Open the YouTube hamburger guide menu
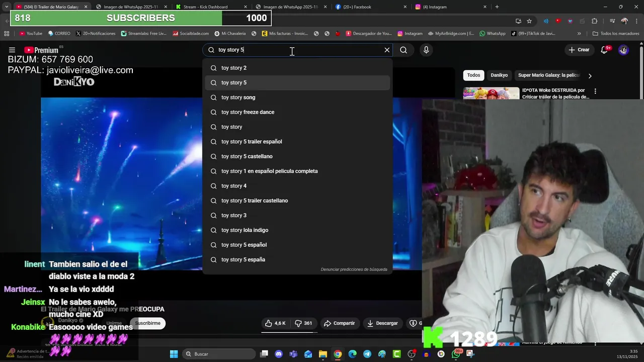 [12, 50]
